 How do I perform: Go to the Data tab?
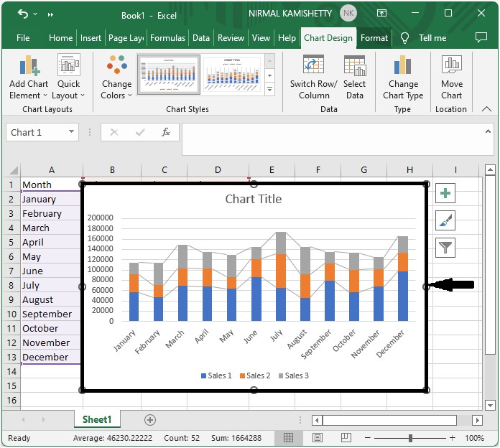tap(201, 38)
